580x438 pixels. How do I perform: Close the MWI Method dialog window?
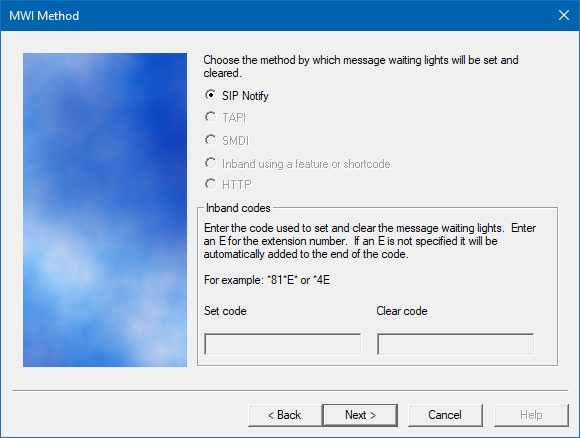point(564,16)
